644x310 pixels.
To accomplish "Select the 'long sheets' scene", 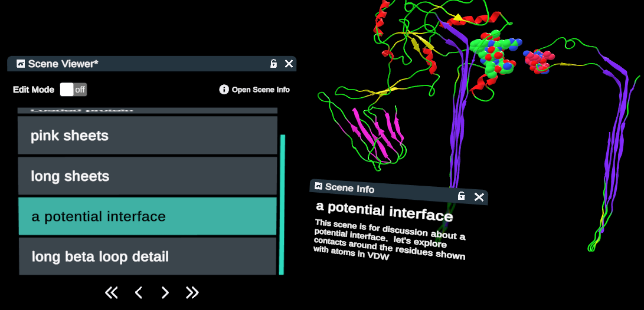I will (148, 176).
